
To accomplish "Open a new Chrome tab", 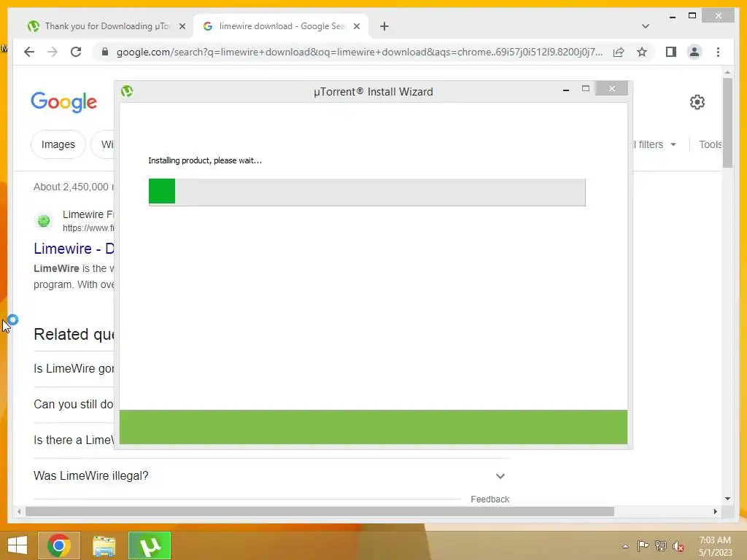I will pyautogui.click(x=384, y=26).
